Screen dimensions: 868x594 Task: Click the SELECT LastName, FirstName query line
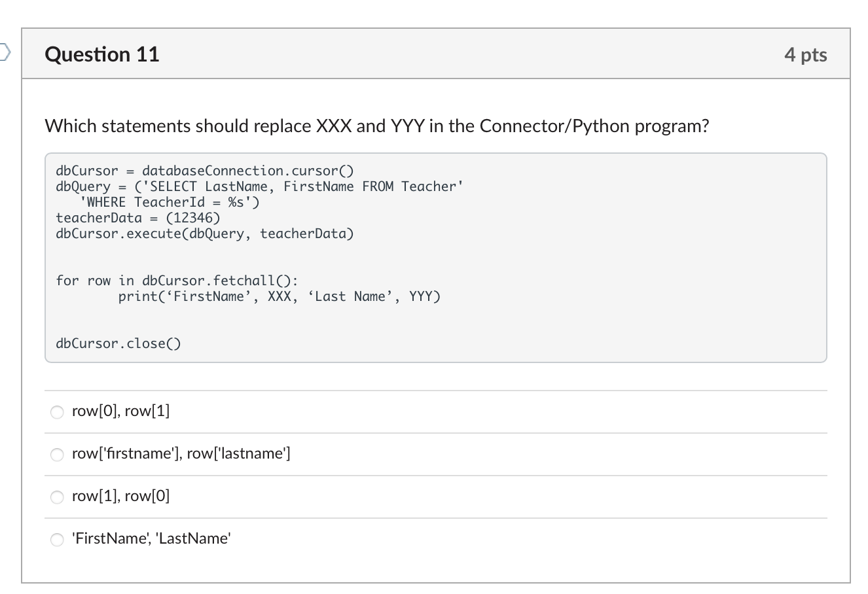(x=259, y=186)
